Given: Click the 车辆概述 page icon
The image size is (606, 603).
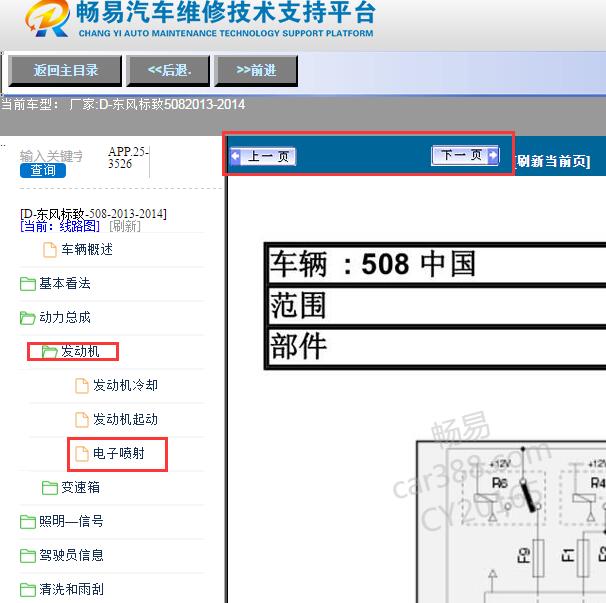Looking at the screenshot, I should 49,250.
